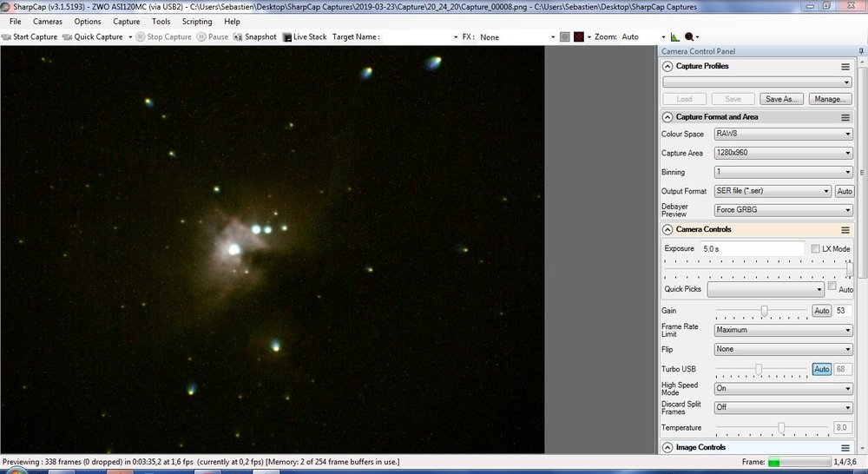The height and width of the screenshot is (474, 868).
Task: Open the Debayer Preview Force GRBG dropdown
Action: coord(783,210)
